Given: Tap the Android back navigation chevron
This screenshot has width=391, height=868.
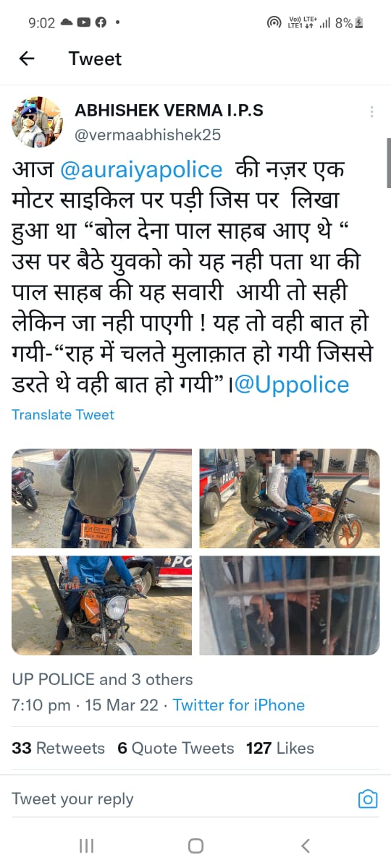Looking at the screenshot, I should 305,846.
